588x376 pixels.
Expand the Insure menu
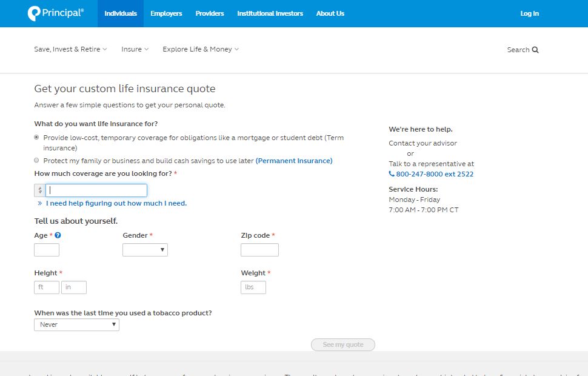134,49
